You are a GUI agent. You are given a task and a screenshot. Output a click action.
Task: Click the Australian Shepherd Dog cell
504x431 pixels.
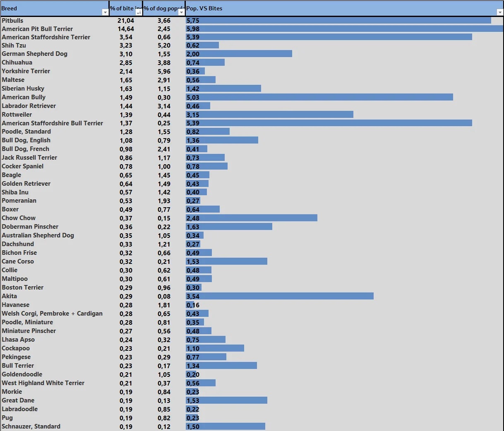tap(38, 235)
